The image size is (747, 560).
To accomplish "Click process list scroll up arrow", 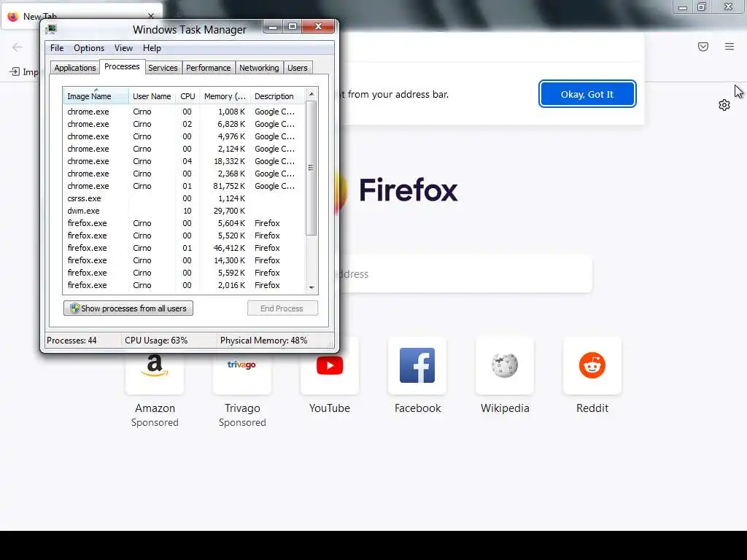I will (x=311, y=94).
